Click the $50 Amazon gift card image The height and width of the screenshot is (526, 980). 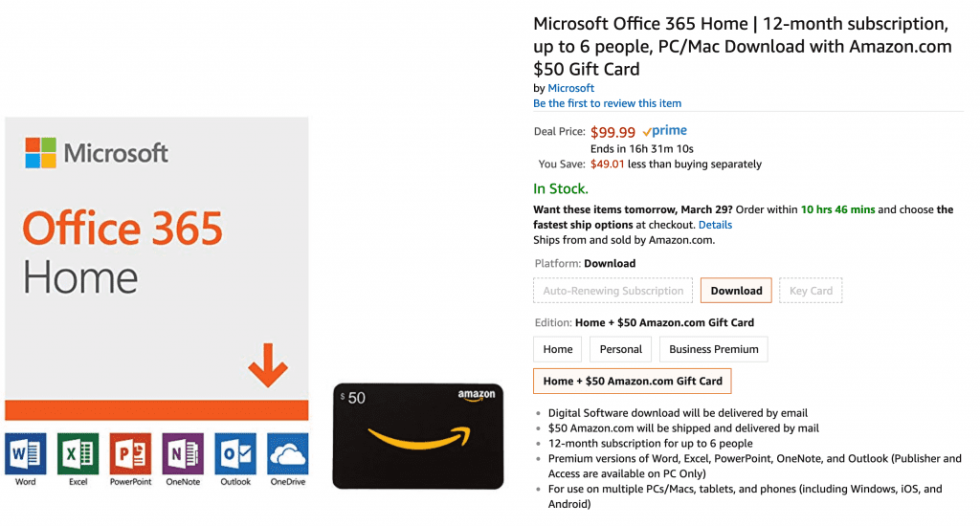click(417, 436)
